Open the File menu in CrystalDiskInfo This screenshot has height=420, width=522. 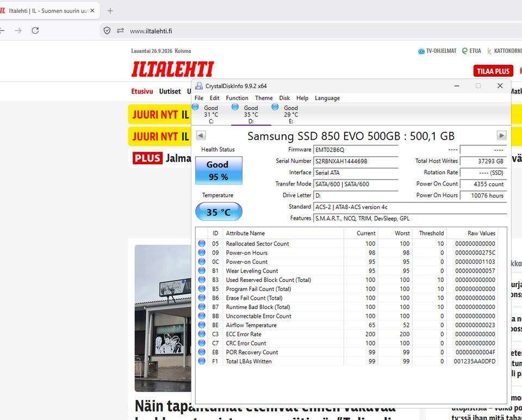199,98
